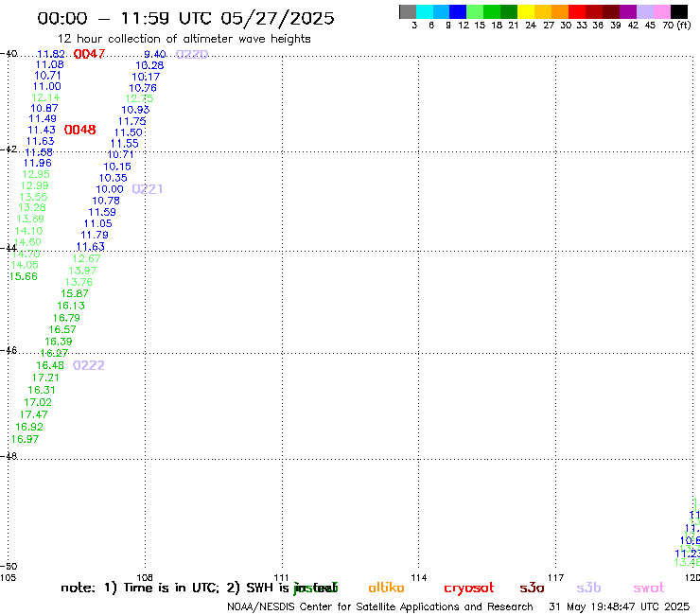Click the wave height value '9.40'

[x=155, y=54]
